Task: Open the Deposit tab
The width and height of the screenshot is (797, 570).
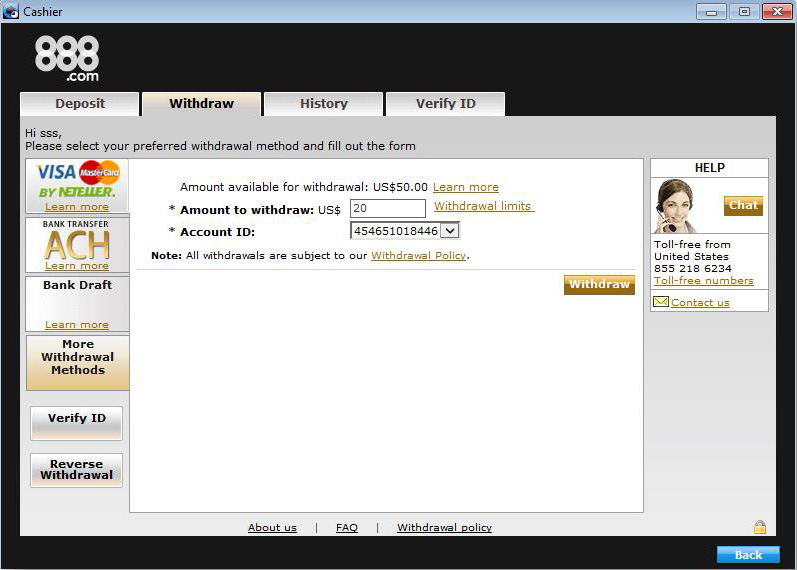Action: (80, 104)
